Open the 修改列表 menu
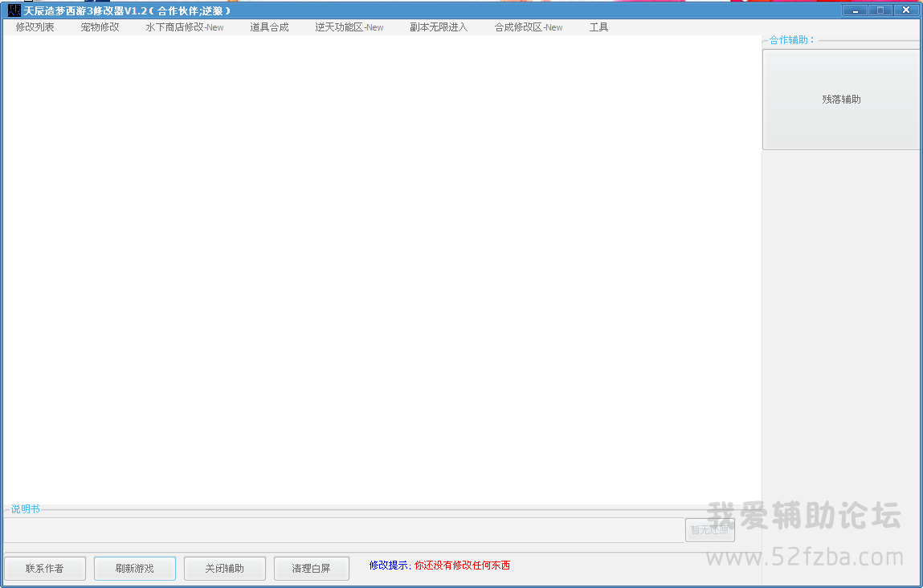This screenshot has width=923, height=588. tap(35, 27)
